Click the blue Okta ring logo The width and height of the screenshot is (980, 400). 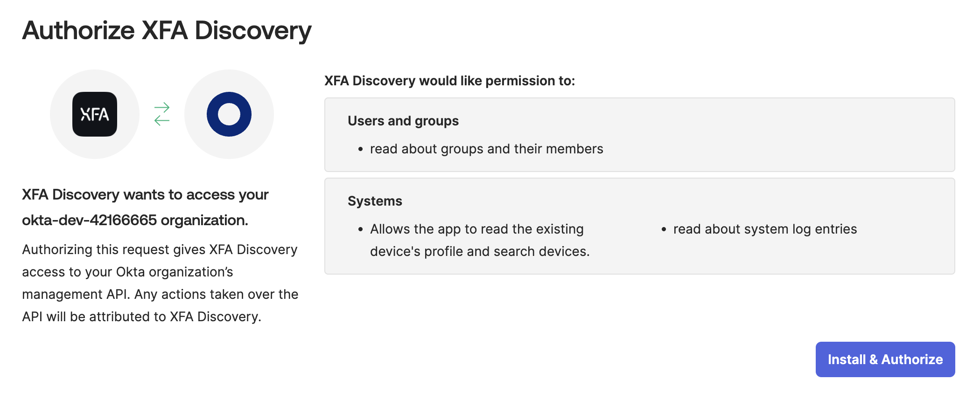[229, 114]
